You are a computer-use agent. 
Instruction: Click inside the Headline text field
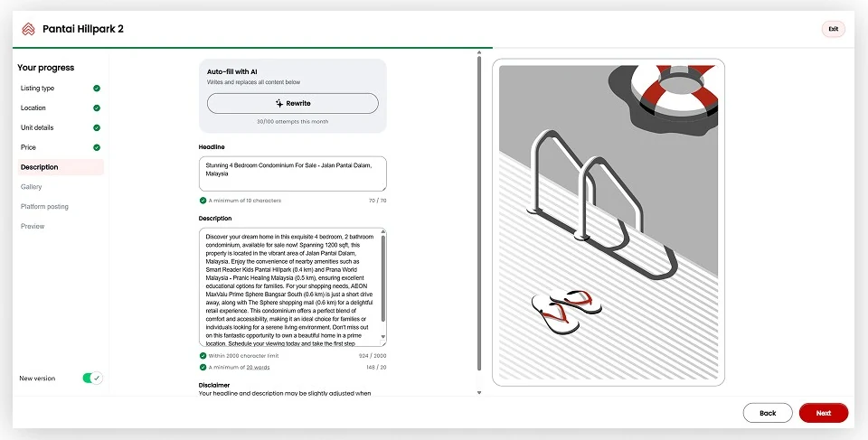click(293, 173)
